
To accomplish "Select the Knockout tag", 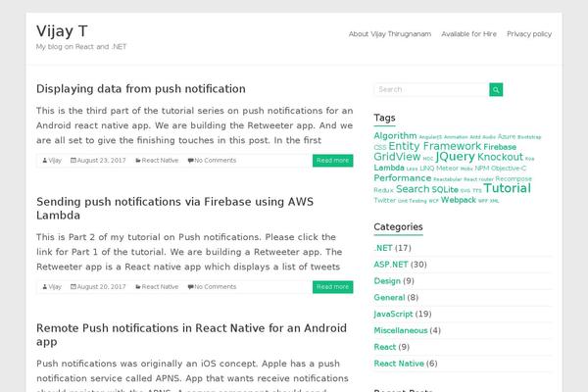I will coord(500,157).
